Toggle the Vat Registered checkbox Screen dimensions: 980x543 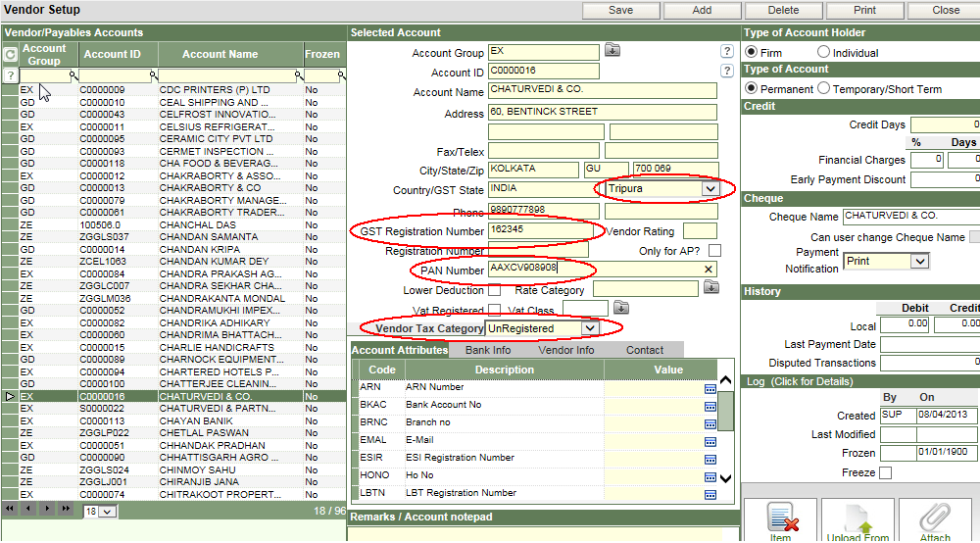(494, 310)
